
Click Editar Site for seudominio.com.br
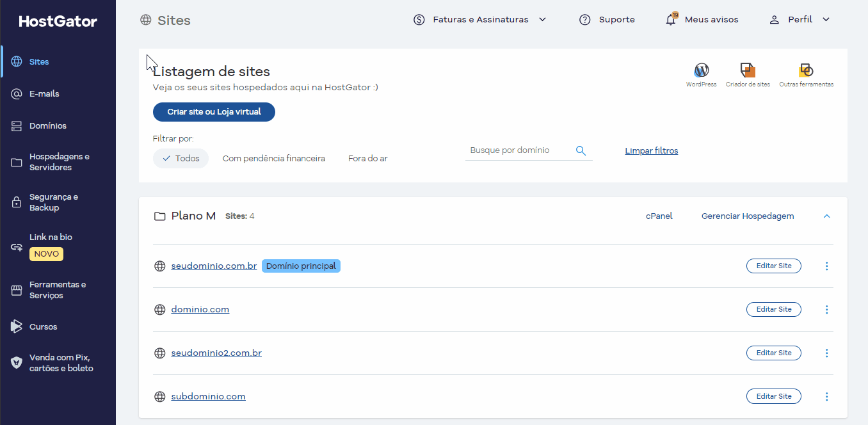(774, 266)
